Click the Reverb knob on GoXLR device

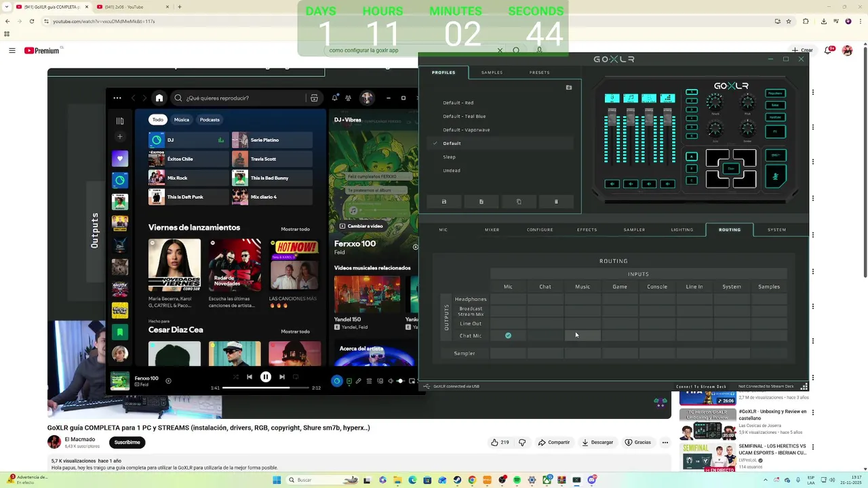[x=715, y=102]
